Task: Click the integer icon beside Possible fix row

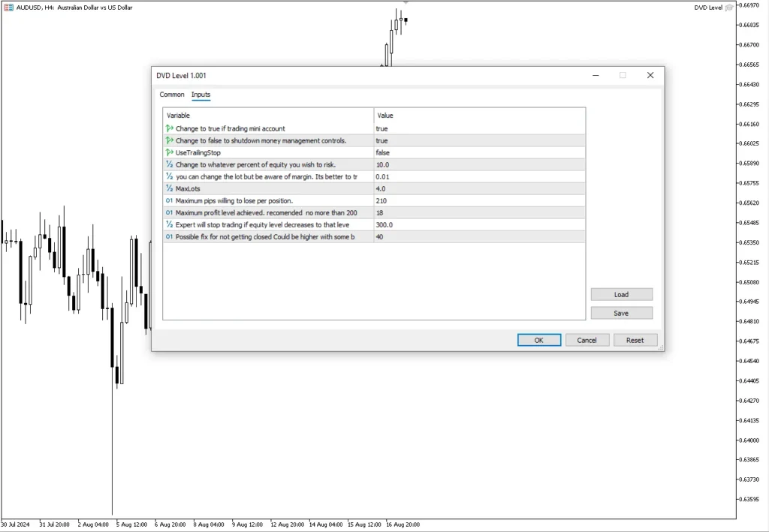Action: [x=169, y=236]
